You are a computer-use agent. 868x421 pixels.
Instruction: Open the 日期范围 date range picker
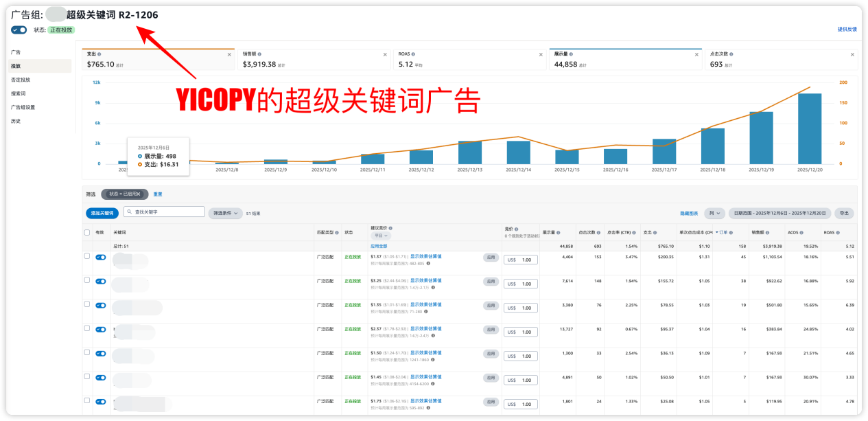coord(779,214)
